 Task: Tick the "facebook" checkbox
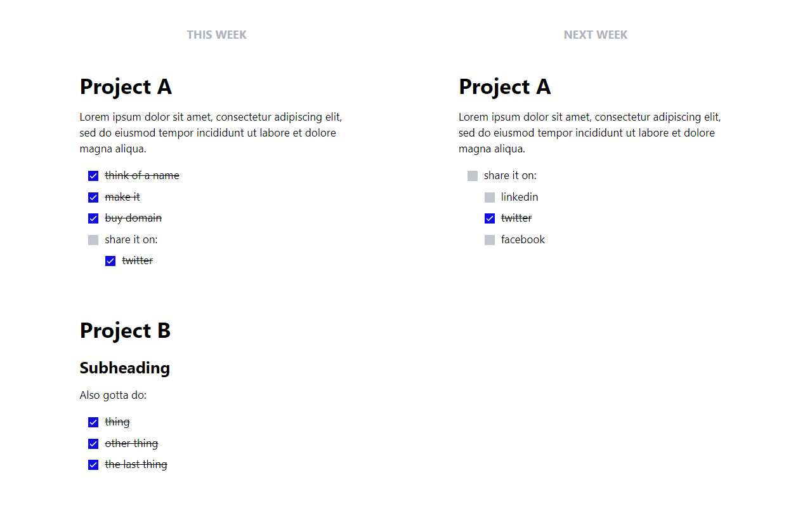click(x=490, y=240)
